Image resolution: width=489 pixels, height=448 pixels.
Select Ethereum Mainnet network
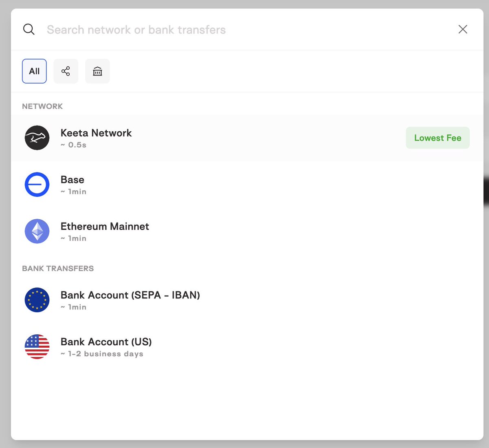tap(247, 231)
